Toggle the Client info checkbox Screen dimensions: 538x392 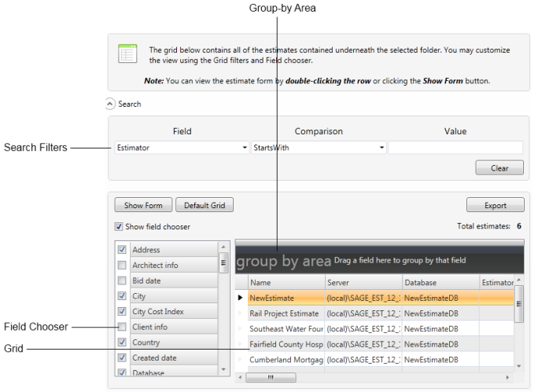122,327
